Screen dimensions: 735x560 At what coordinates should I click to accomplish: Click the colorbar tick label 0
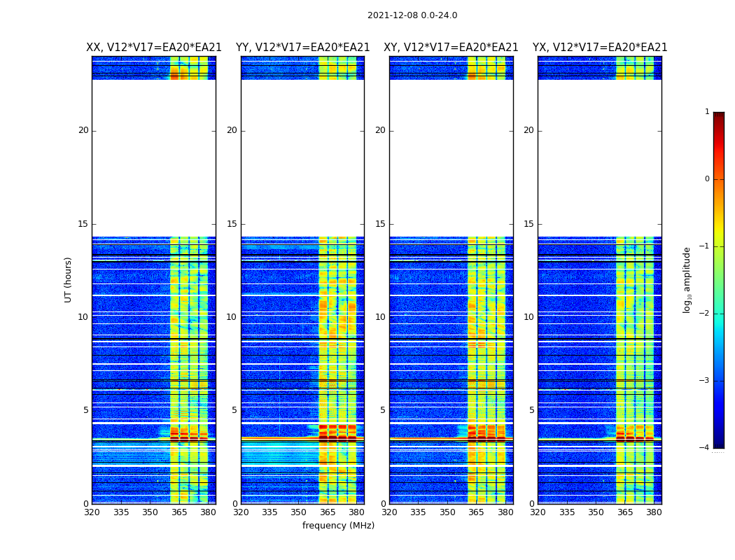pyautogui.click(x=706, y=179)
